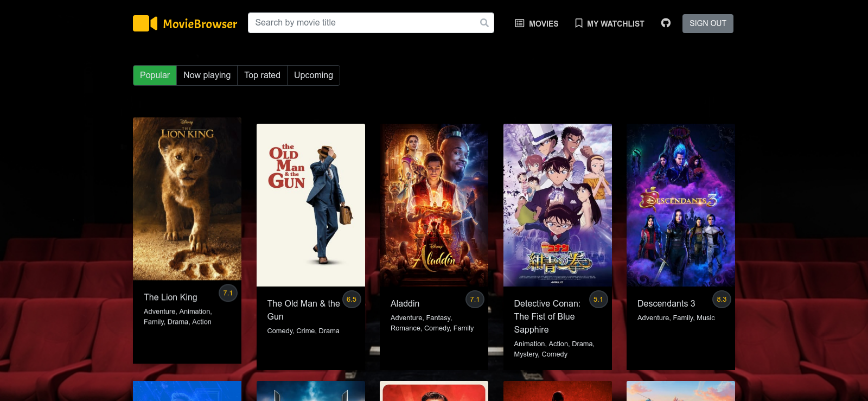
Task: Open The Lion King poster
Action: (x=187, y=199)
